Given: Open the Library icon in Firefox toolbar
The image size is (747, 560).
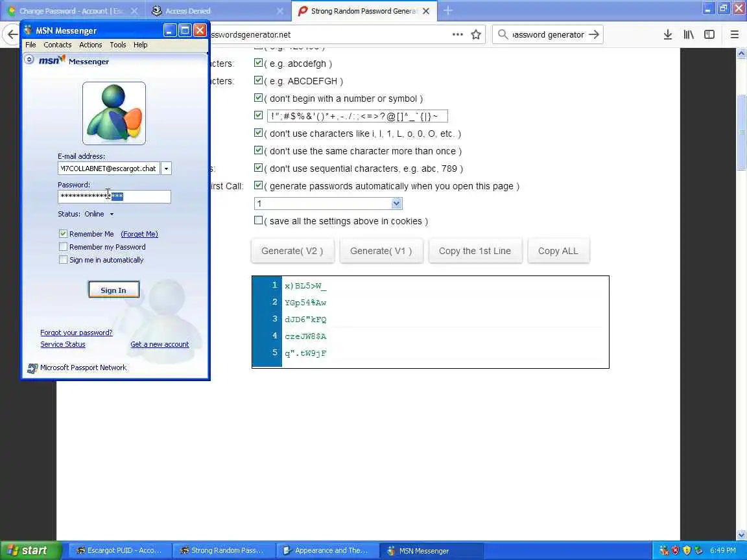Looking at the screenshot, I should click(x=689, y=34).
